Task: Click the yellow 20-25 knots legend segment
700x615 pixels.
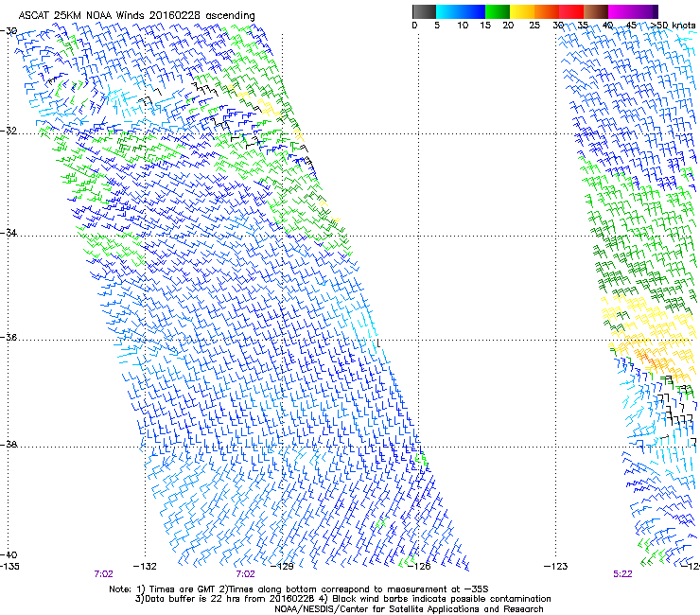Action: pyautogui.click(x=522, y=11)
